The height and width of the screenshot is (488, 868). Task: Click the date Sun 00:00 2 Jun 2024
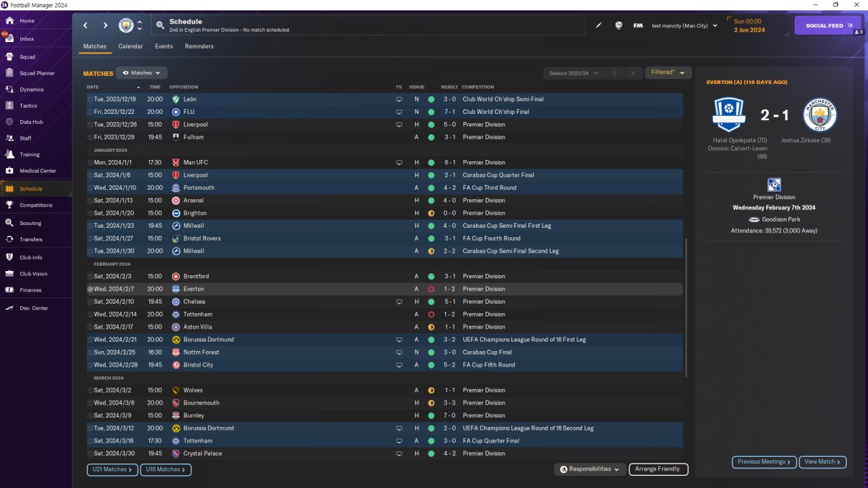tap(749, 26)
